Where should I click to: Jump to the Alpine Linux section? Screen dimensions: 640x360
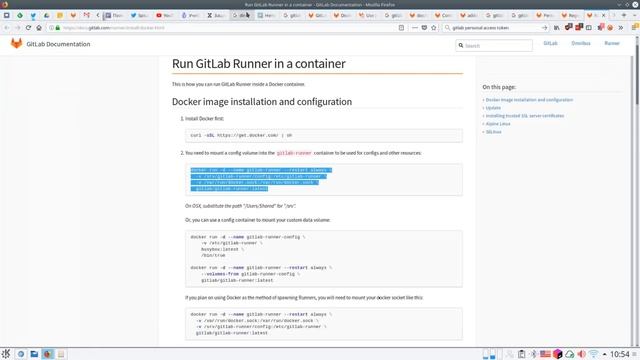pos(498,124)
